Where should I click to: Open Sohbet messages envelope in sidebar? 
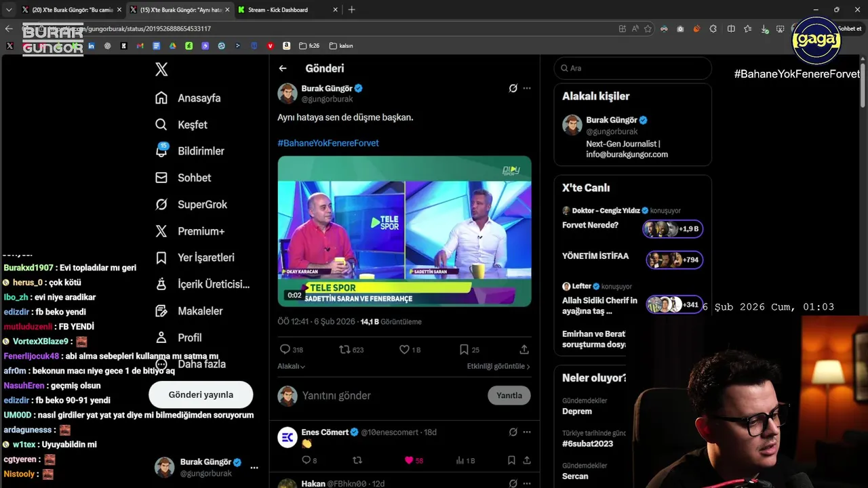point(183,178)
